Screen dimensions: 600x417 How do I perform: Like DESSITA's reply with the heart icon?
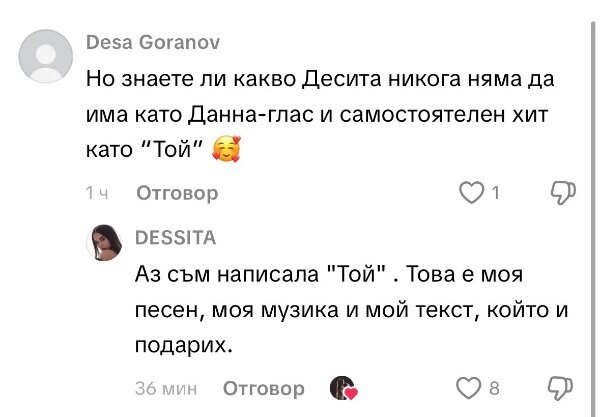click(468, 387)
